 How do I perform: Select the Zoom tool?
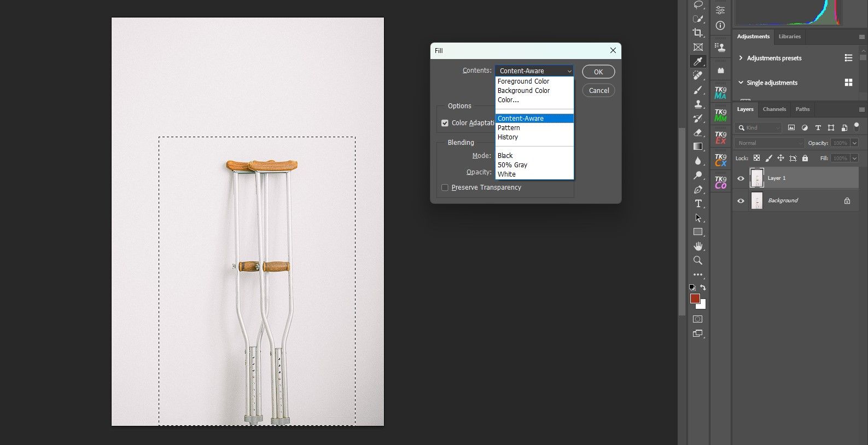click(x=698, y=260)
